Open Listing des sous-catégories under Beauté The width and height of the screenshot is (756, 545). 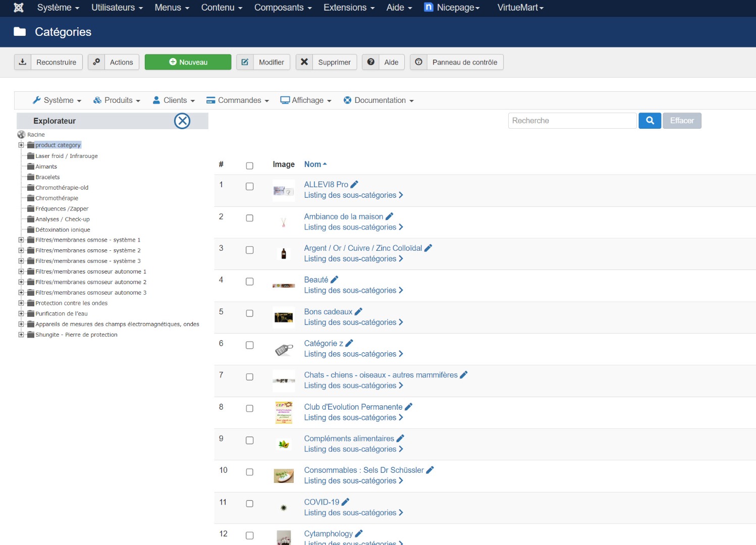(x=353, y=291)
